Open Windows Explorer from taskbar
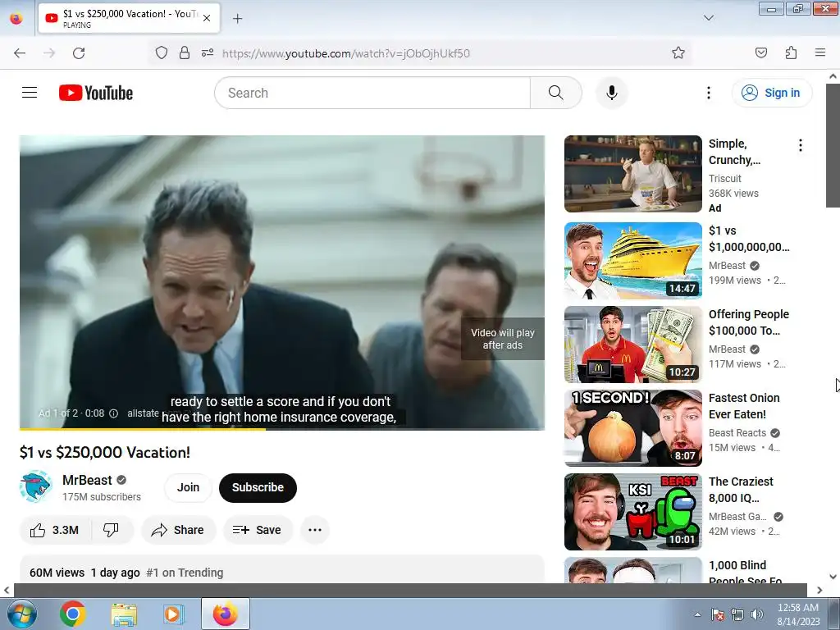 pyautogui.click(x=124, y=614)
